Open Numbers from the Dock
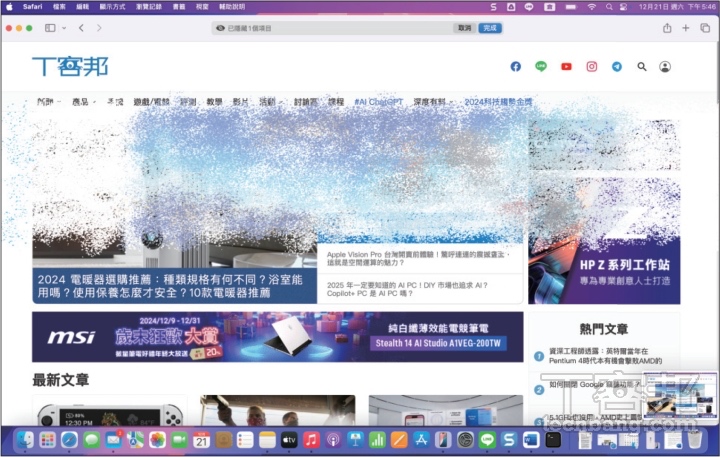Image resolution: width=720 pixels, height=457 pixels. click(x=377, y=440)
